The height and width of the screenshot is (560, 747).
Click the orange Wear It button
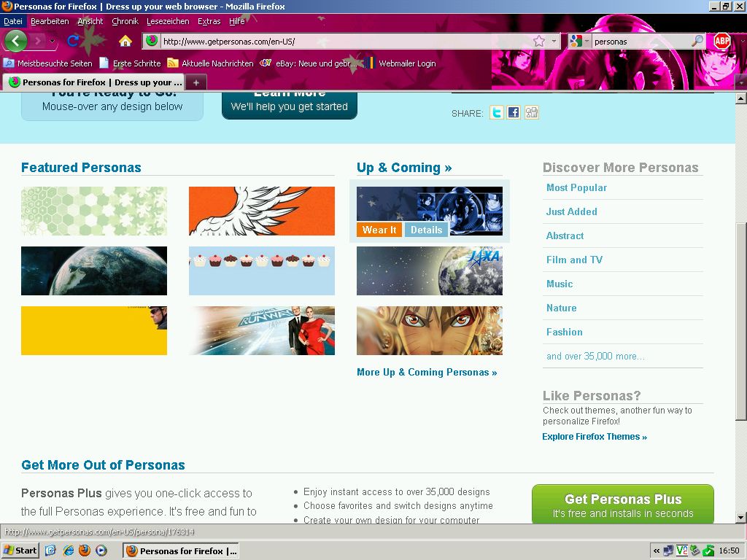(379, 230)
